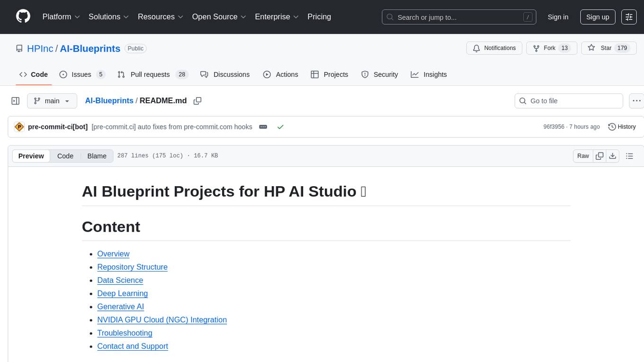Switch to the Projects tab

click(330, 74)
